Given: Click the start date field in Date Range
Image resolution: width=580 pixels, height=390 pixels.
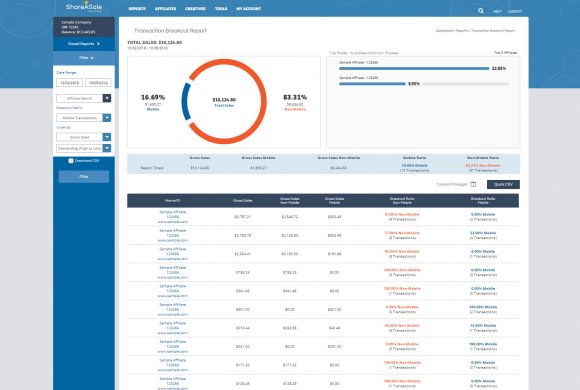Looking at the screenshot, I should click(x=70, y=83).
